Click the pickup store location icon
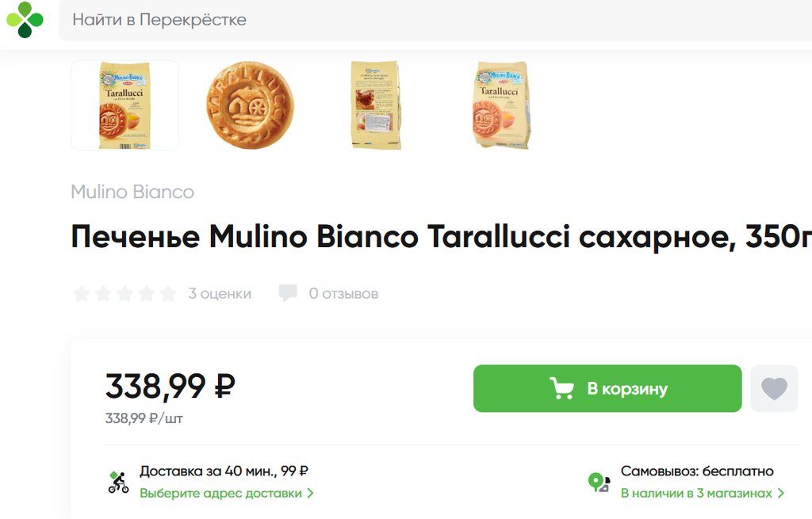Viewport: 812px width, 519px height. (599, 482)
